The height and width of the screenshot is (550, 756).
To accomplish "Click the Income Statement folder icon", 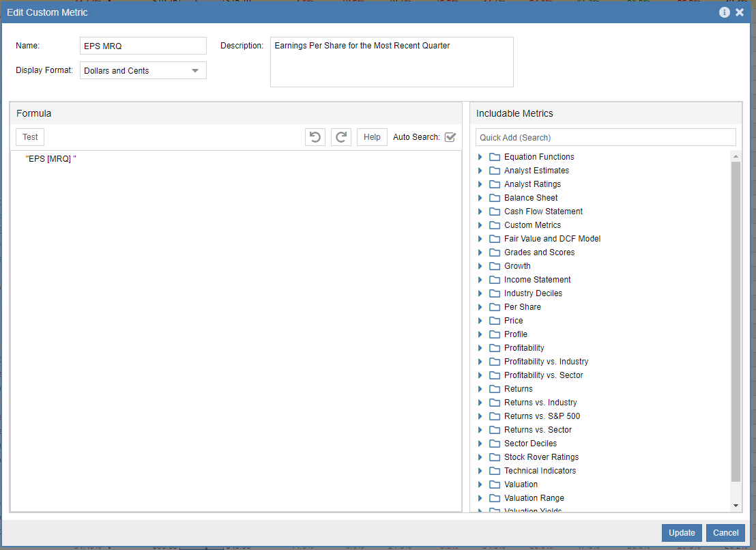I will click(494, 279).
